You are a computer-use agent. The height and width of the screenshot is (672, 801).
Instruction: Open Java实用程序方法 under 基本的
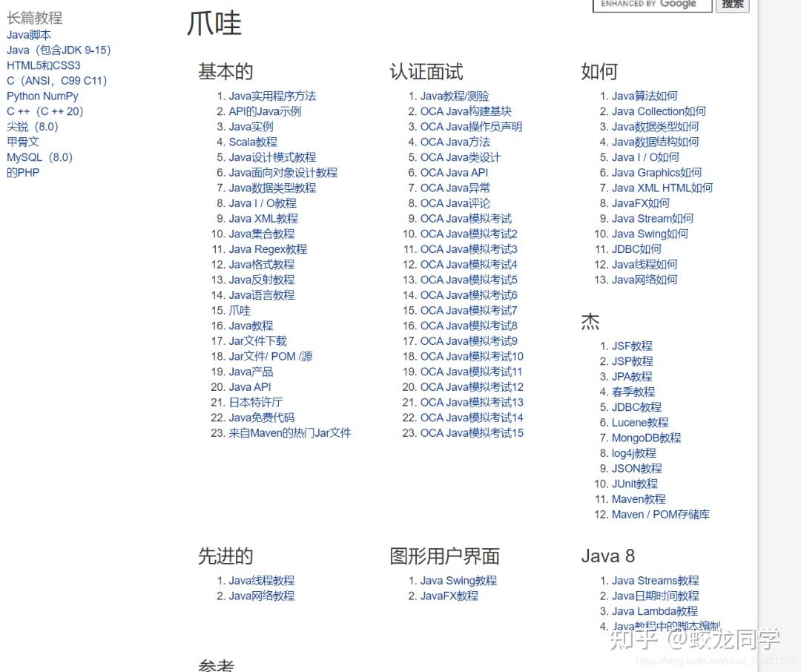271,96
